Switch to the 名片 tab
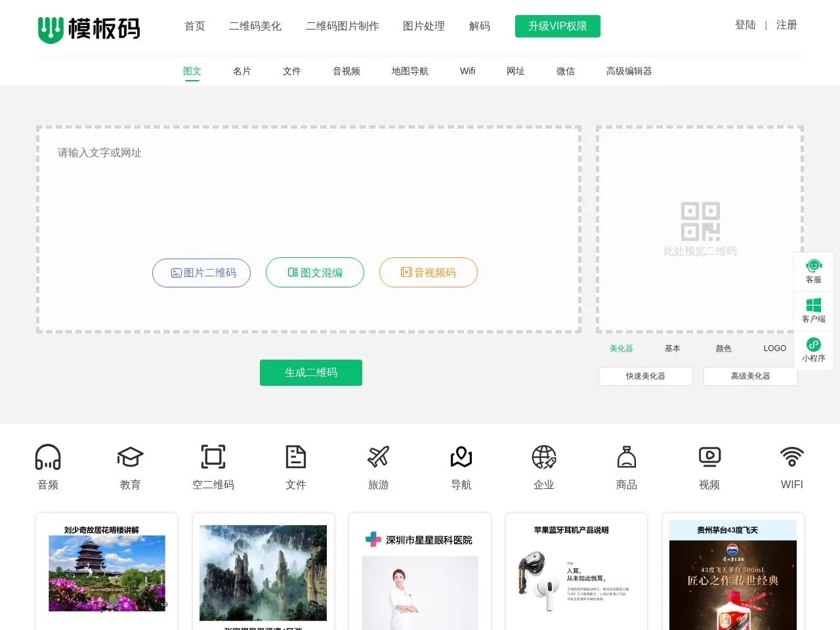 [241, 71]
